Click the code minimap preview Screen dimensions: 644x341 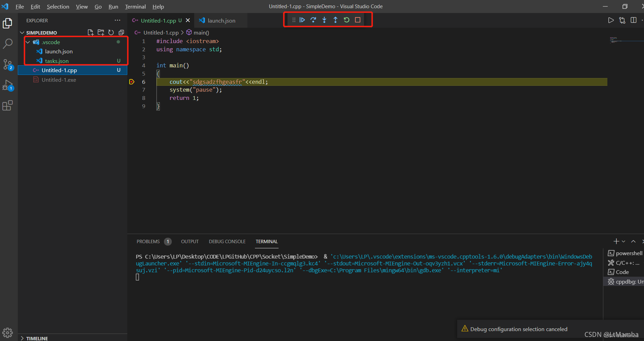[626, 40]
